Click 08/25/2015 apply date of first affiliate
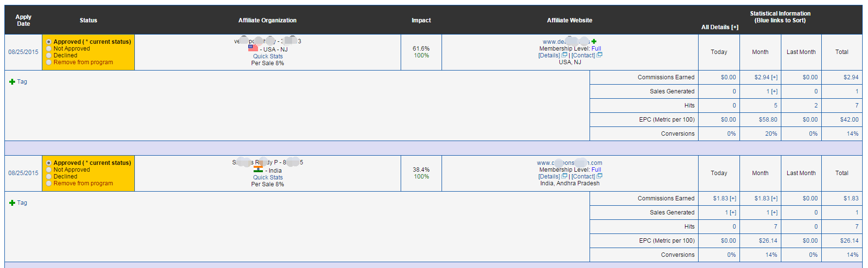The image size is (868, 268). 23,52
